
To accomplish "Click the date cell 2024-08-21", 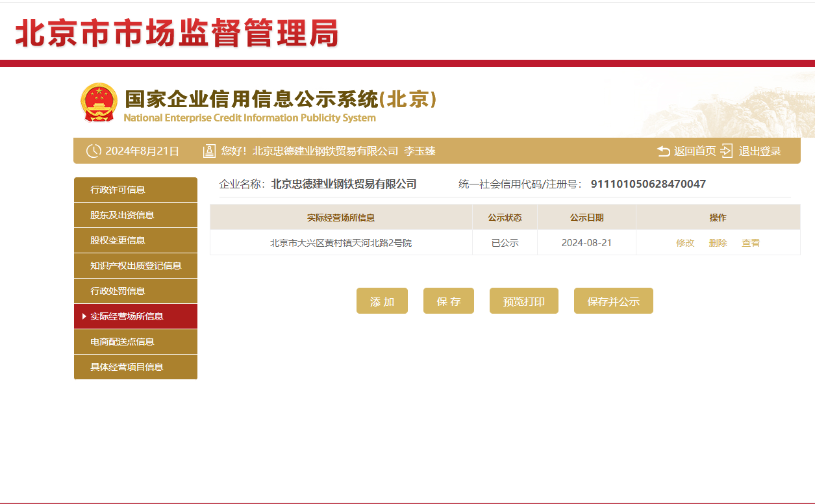I will point(586,243).
